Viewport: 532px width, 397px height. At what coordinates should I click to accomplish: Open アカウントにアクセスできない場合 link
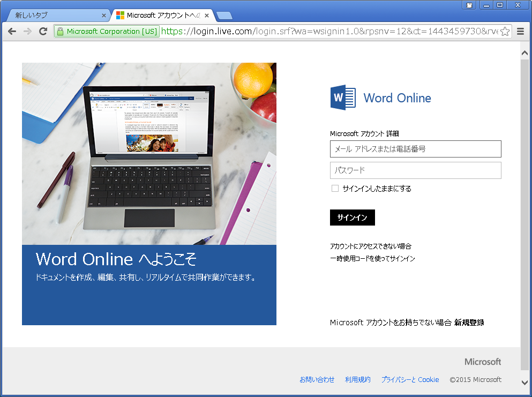[x=371, y=246]
